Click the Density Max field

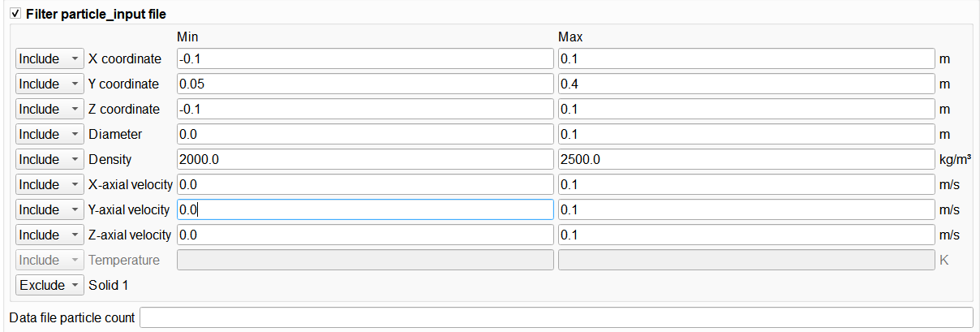tap(746, 159)
